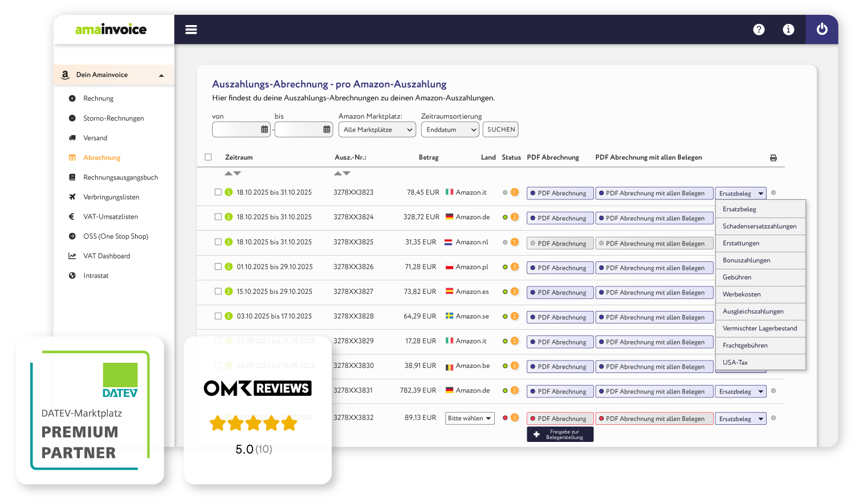Open the 'bis' date calendar icon
855x504 pixels.
[x=327, y=129]
